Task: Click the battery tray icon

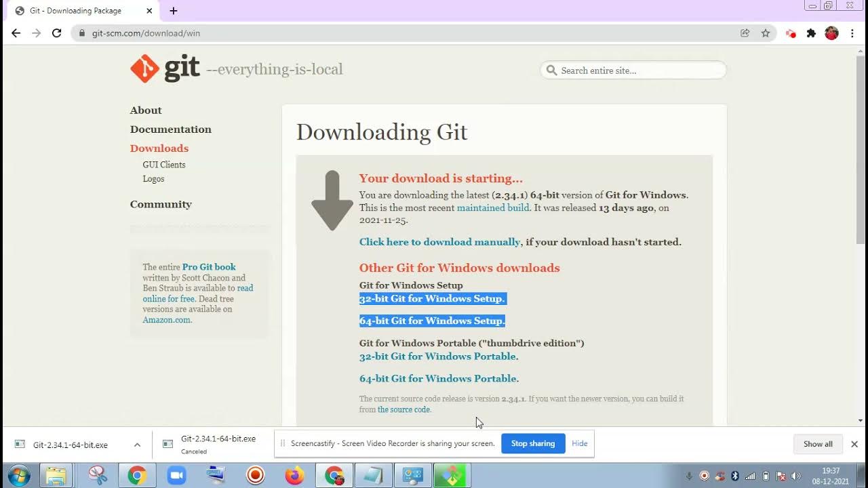Action: coord(766,476)
